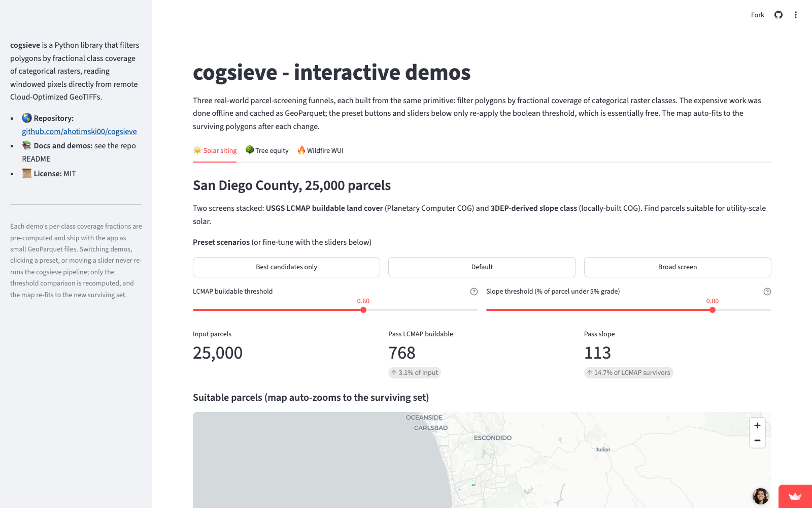
Task: Click the Suitable parcels map heading
Action: tap(311, 398)
